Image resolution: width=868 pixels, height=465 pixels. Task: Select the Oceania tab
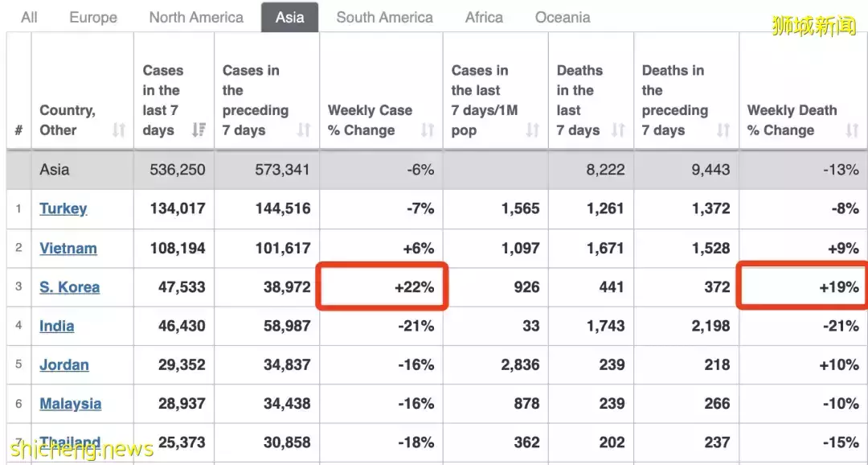tap(563, 17)
